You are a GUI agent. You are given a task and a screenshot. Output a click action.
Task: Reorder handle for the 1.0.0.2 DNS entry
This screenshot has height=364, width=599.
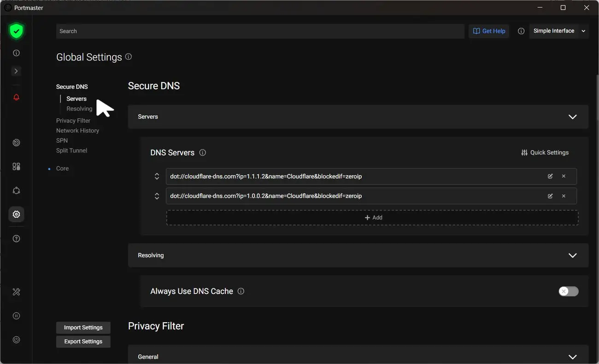point(157,196)
